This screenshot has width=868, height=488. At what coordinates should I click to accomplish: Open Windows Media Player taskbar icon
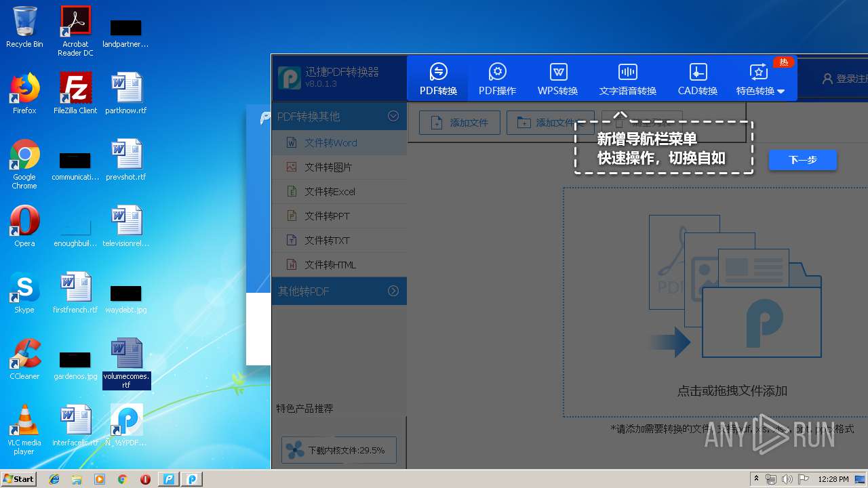[x=100, y=479]
